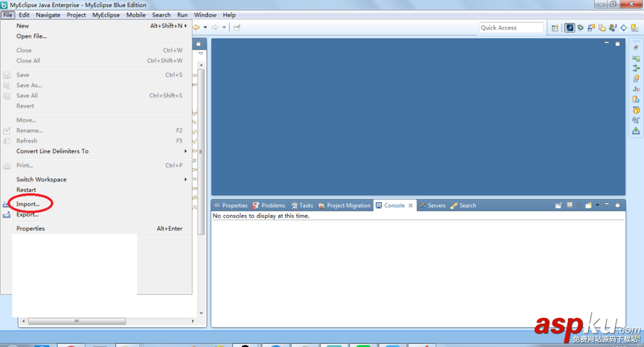Switch to the Servers tab
644x347 pixels.
pyautogui.click(x=433, y=205)
